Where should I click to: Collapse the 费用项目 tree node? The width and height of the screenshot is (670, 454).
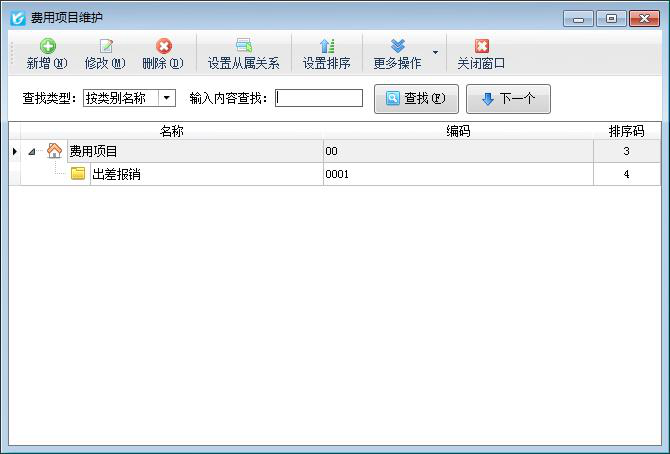pos(32,152)
